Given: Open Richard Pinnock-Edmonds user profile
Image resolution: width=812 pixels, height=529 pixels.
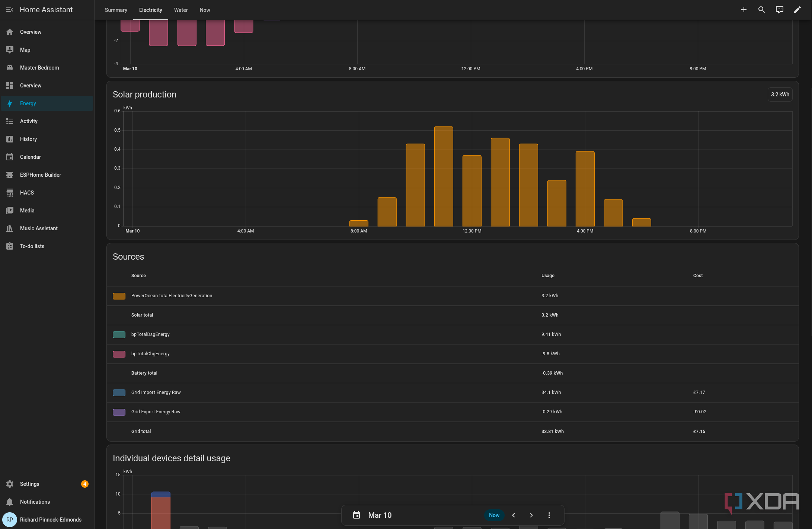Looking at the screenshot, I should click(47, 520).
